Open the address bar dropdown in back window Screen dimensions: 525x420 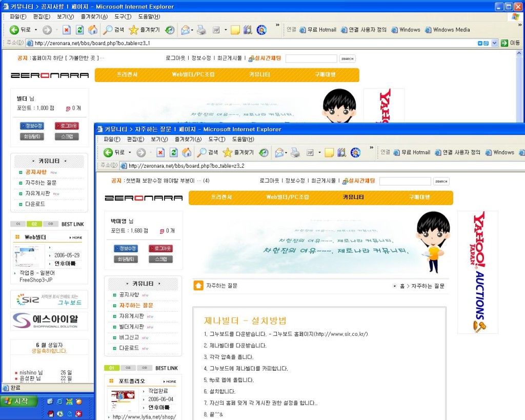494,43
